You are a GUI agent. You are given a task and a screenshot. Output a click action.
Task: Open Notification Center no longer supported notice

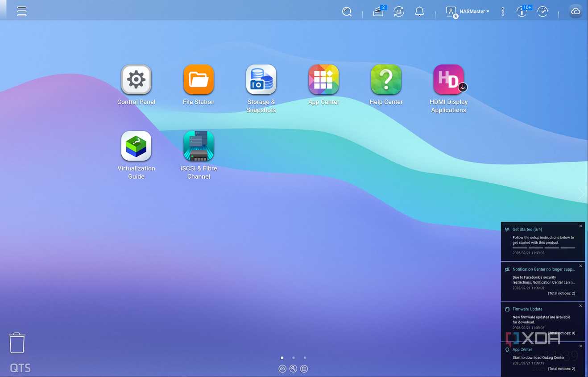point(543,269)
